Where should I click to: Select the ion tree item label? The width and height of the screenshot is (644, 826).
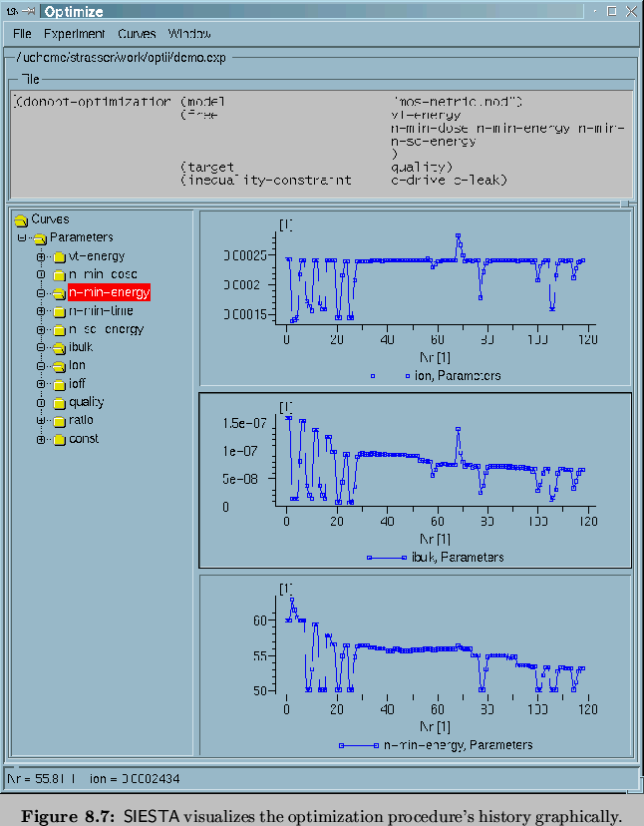coord(77,365)
